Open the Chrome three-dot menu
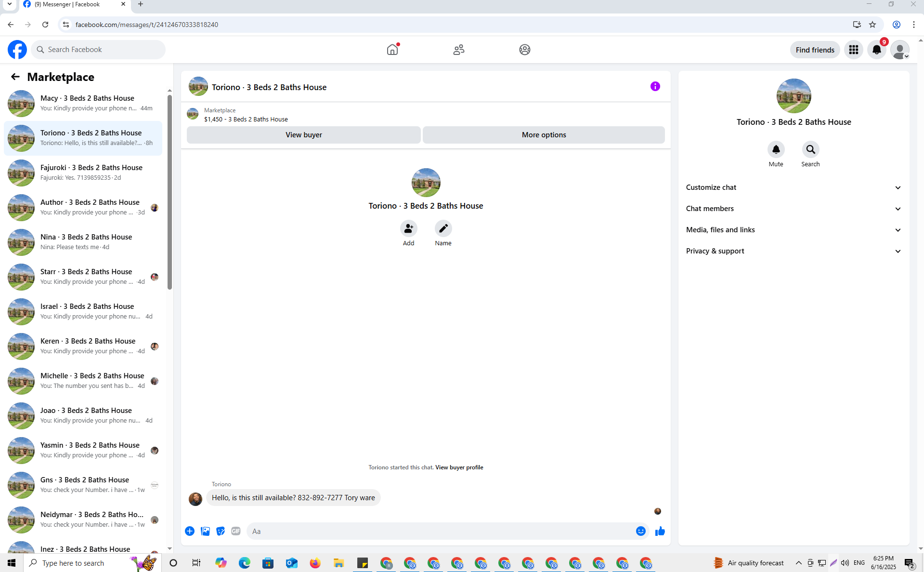The height and width of the screenshot is (572, 924). tap(914, 25)
